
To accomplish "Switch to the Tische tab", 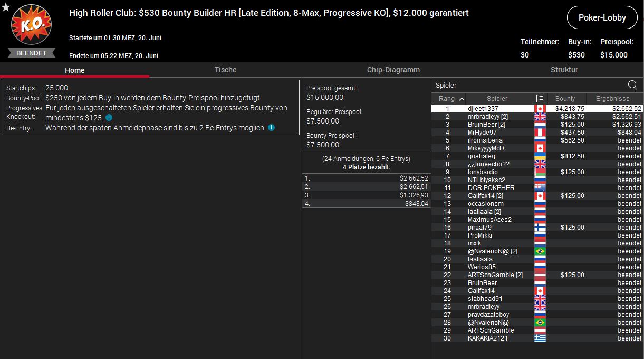I will (225, 70).
